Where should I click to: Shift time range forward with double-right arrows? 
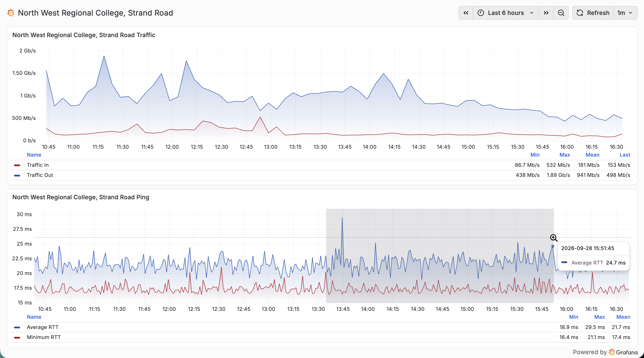tap(546, 13)
